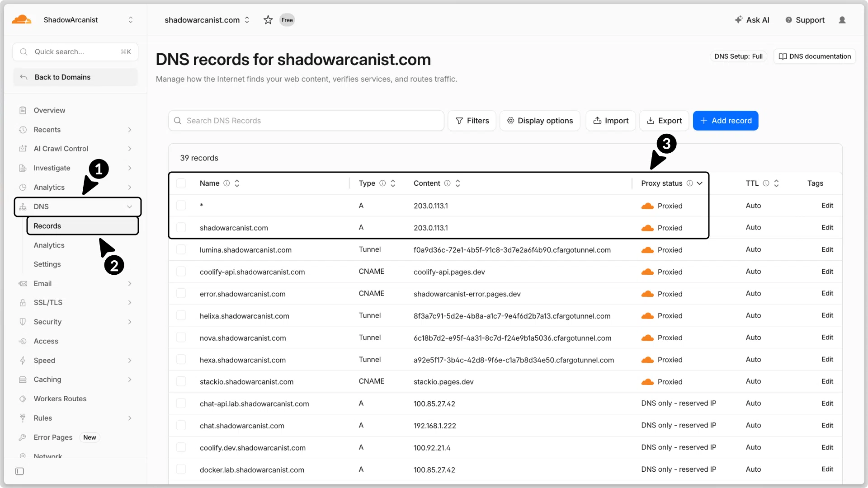Tick the helixa.shadowarcanist.com row checkbox
Screen dimensions: 868x488
tap(181, 315)
